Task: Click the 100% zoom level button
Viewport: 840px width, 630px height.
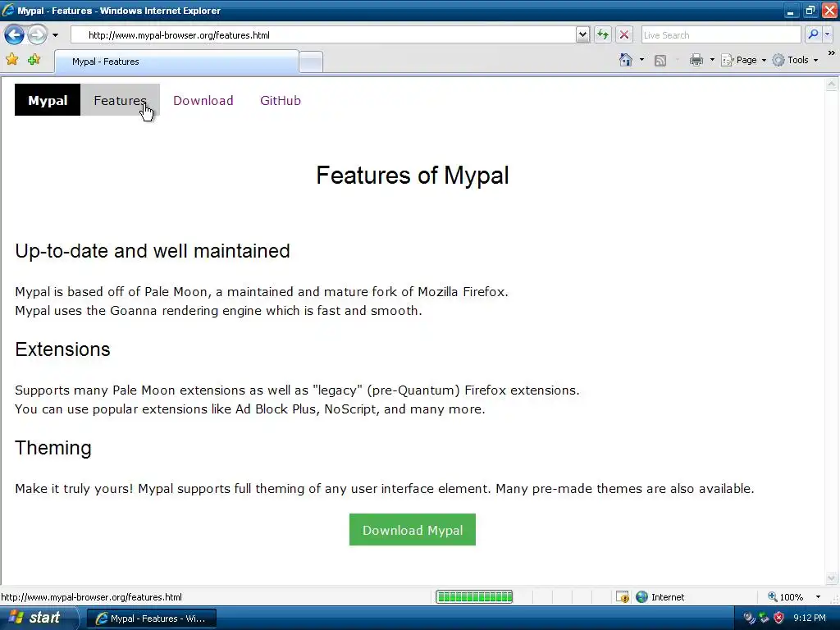Action: point(786,597)
